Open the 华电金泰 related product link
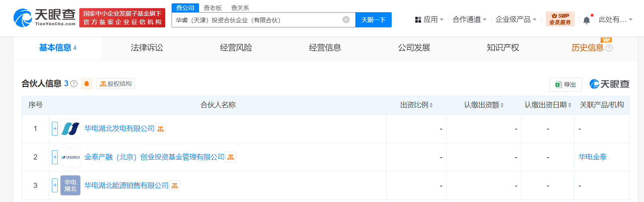Screen dimensions: 644x202 [x=592, y=157]
